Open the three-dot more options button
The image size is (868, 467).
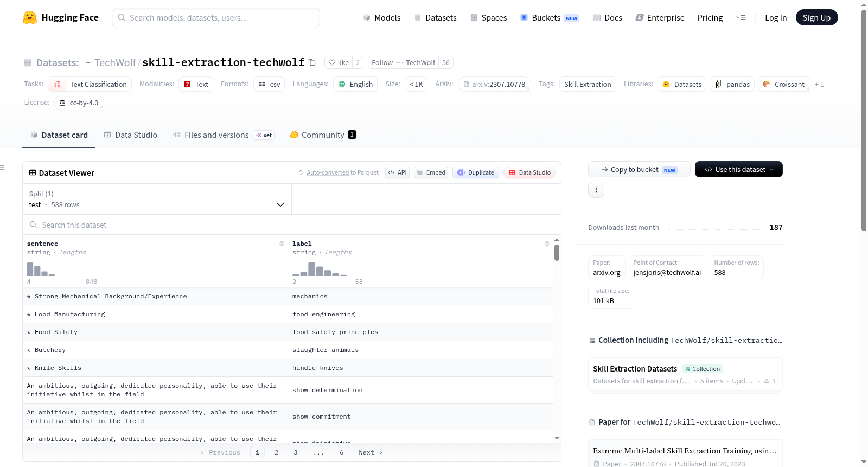pos(596,190)
